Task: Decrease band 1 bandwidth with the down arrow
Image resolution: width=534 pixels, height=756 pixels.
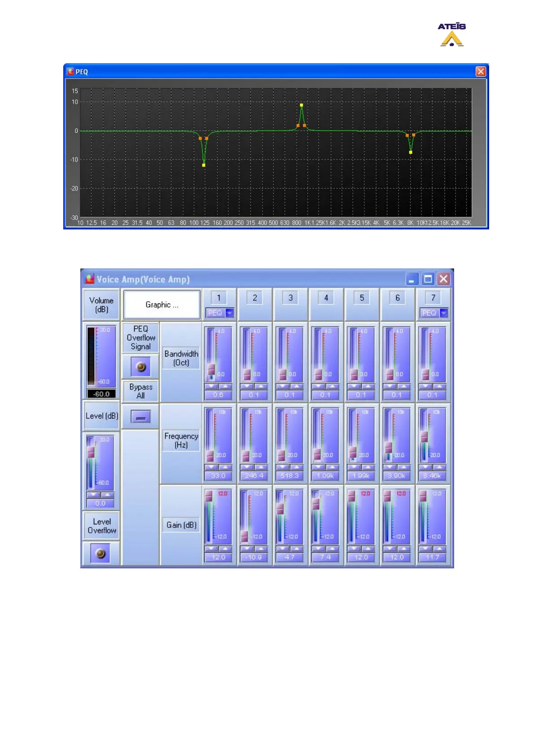Action: (211, 387)
